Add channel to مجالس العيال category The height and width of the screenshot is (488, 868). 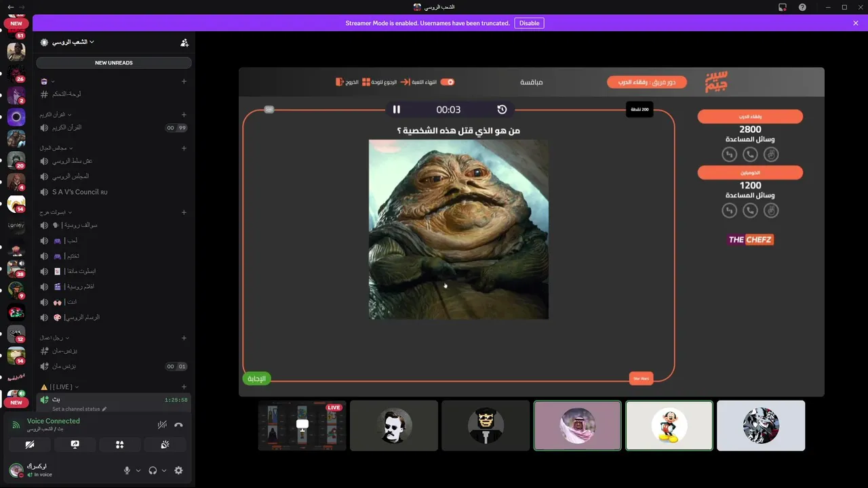click(x=184, y=148)
